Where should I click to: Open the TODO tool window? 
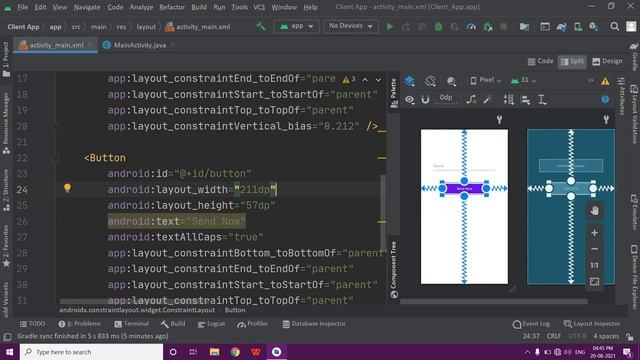tap(33, 324)
